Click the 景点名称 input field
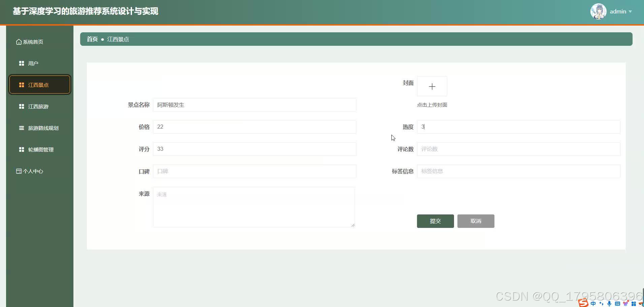 click(254, 105)
